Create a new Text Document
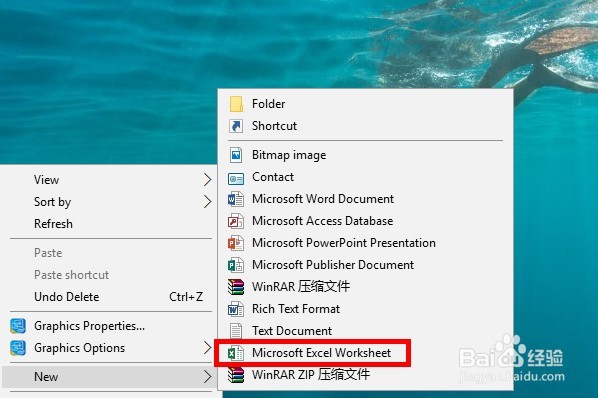 click(x=365, y=331)
